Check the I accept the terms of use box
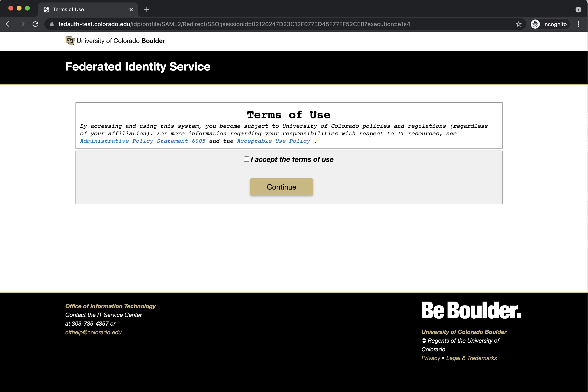The image size is (588, 392). point(246,159)
